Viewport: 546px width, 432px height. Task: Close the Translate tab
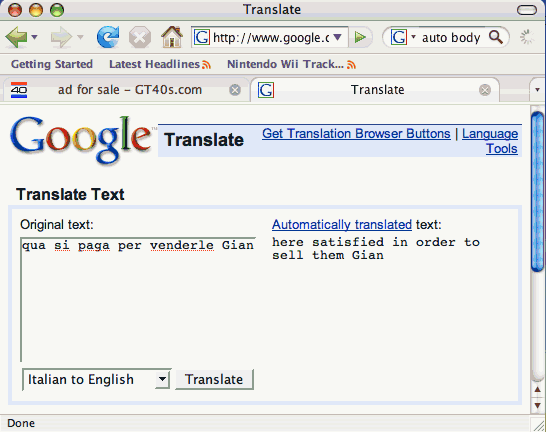point(485,90)
